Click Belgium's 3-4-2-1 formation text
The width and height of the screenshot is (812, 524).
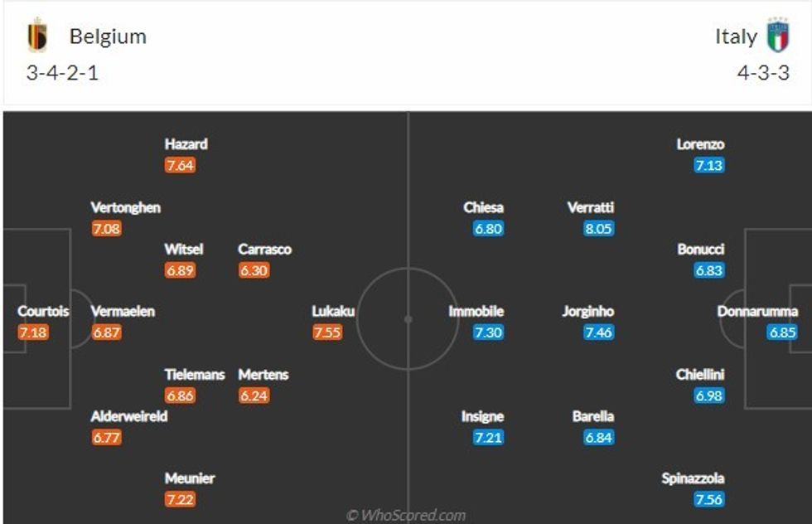(63, 73)
